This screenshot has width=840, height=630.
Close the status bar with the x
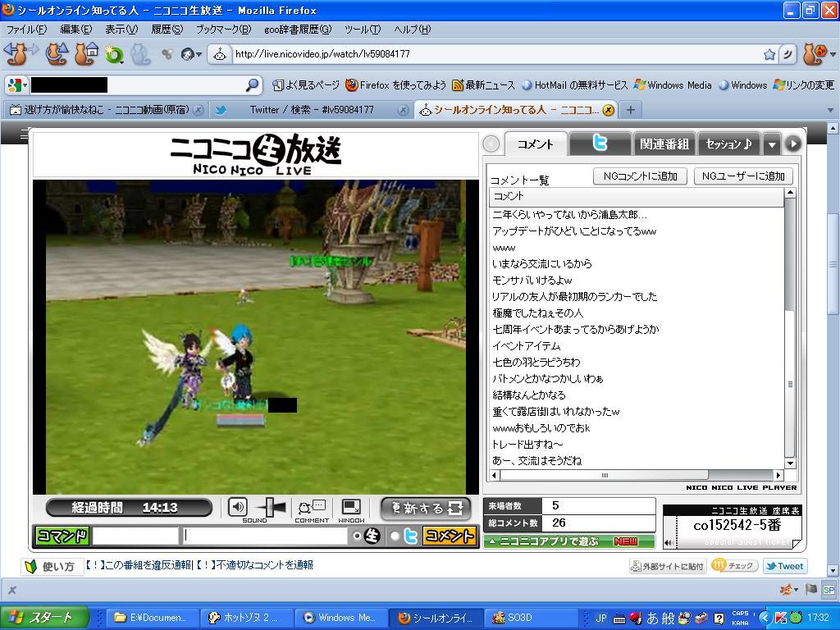11,590
